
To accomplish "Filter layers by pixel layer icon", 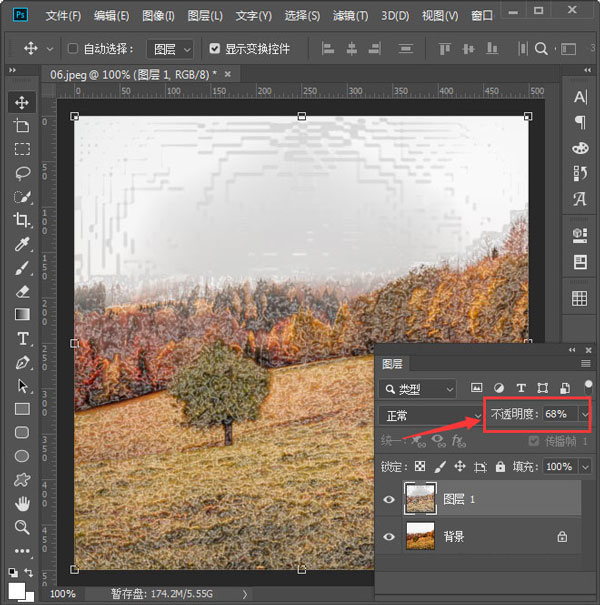I will coord(477,388).
